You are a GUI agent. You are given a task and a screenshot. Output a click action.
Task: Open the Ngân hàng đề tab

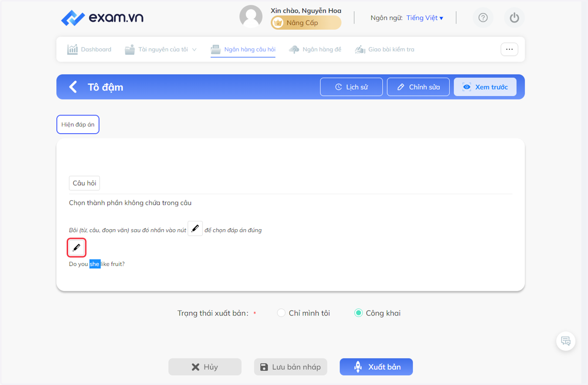[x=315, y=49]
